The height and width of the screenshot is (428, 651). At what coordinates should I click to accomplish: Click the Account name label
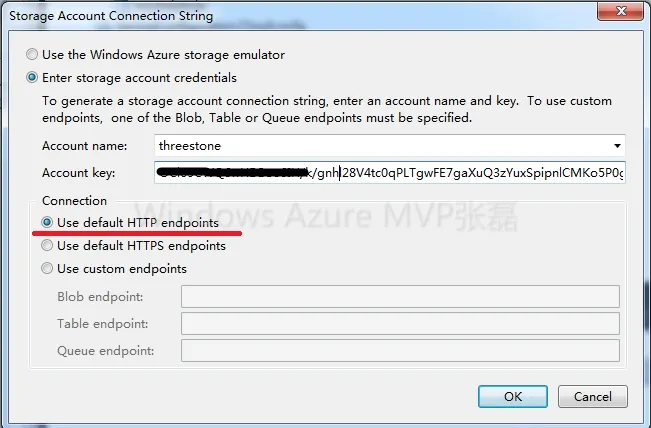pos(85,146)
